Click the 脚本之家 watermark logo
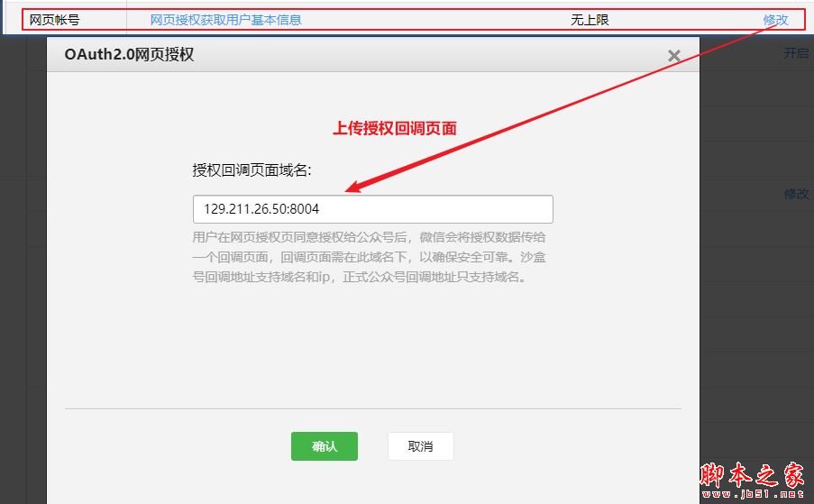814x504 pixels. tap(752, 473)
